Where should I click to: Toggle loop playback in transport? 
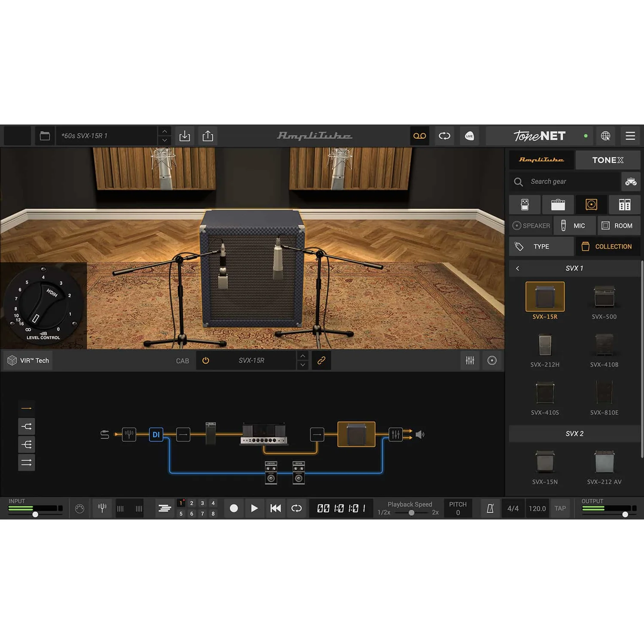(297, 508)
